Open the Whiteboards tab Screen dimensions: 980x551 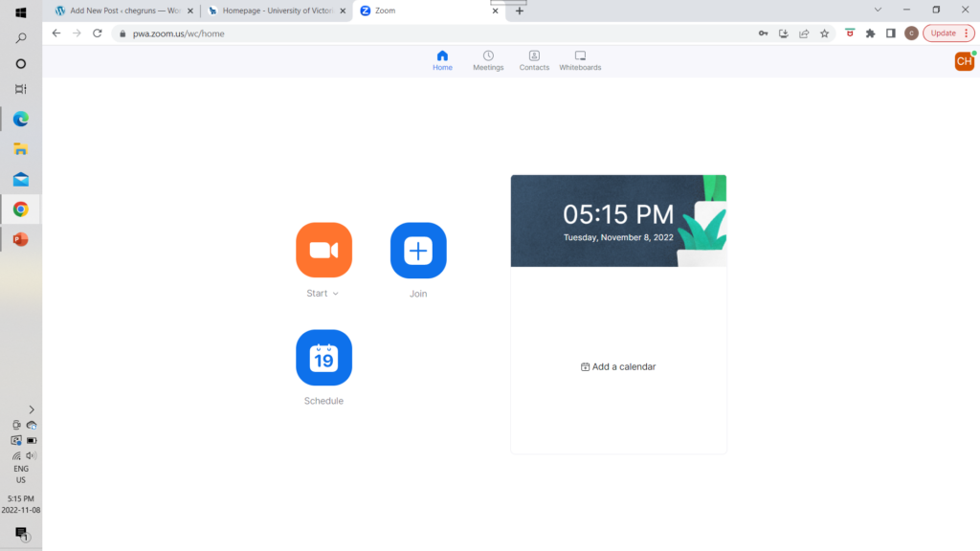pyautogui.click(x=580, y=60)
